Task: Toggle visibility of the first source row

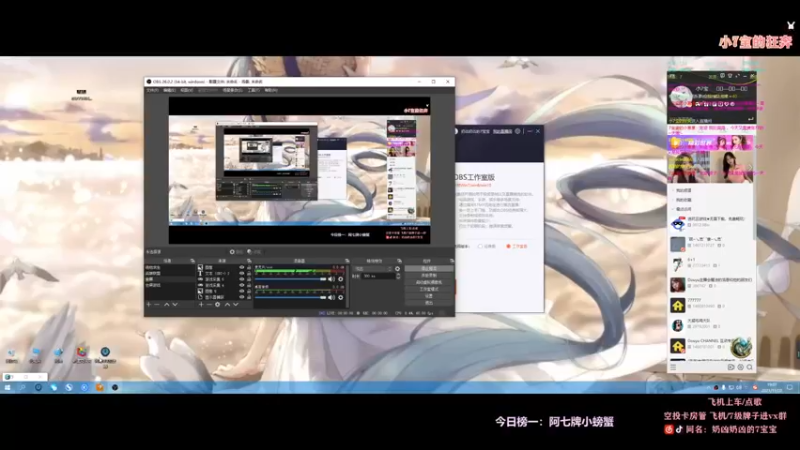Action: (x=242, y=267)
